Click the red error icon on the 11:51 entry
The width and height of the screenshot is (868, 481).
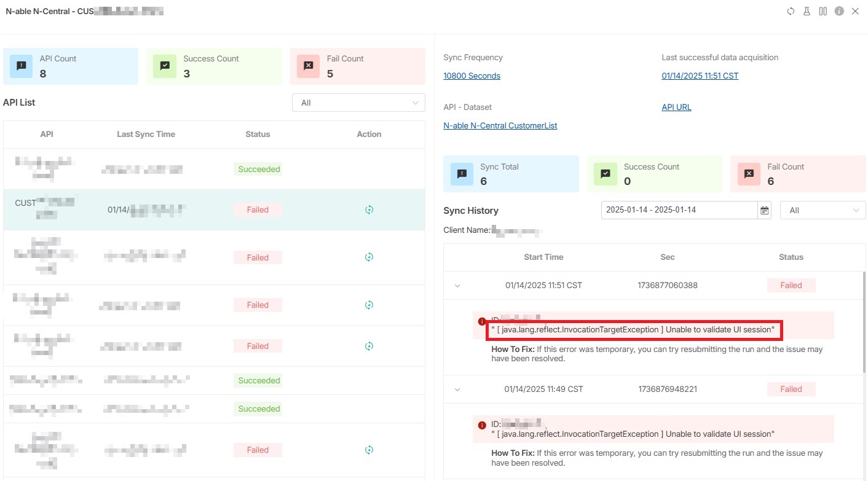(482, 321)
